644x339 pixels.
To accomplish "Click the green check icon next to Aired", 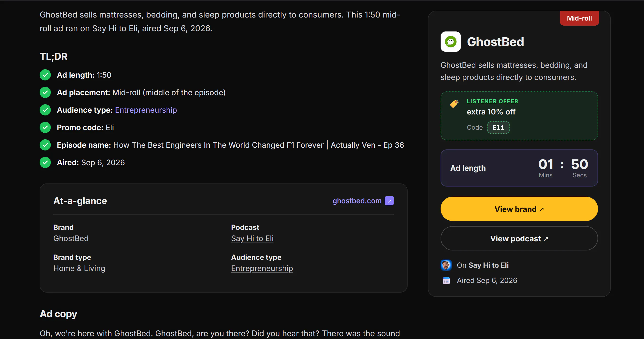I will point(45,163).
